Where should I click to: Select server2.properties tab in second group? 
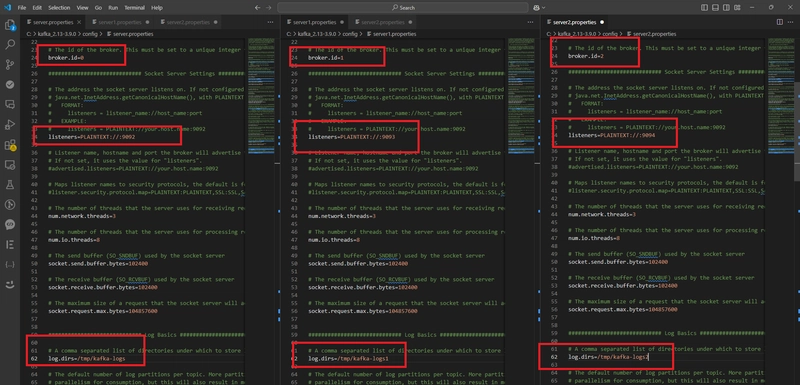tap(383, 22)
